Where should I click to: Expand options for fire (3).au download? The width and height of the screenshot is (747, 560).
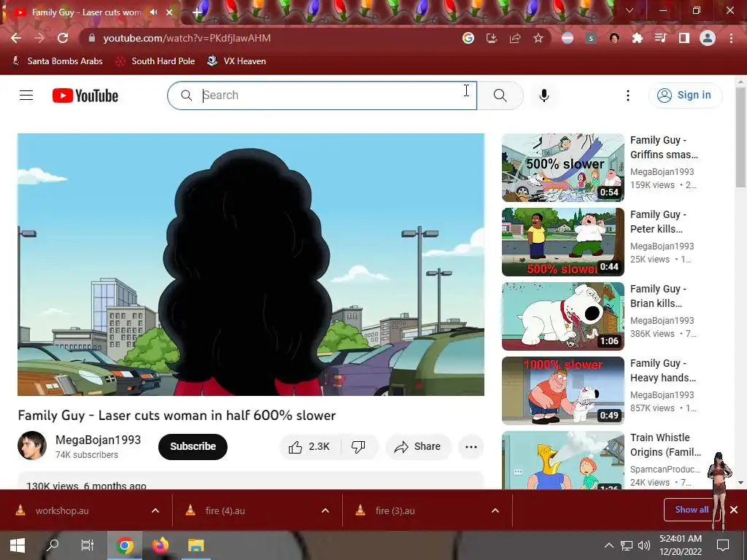[x=495, y=510]
